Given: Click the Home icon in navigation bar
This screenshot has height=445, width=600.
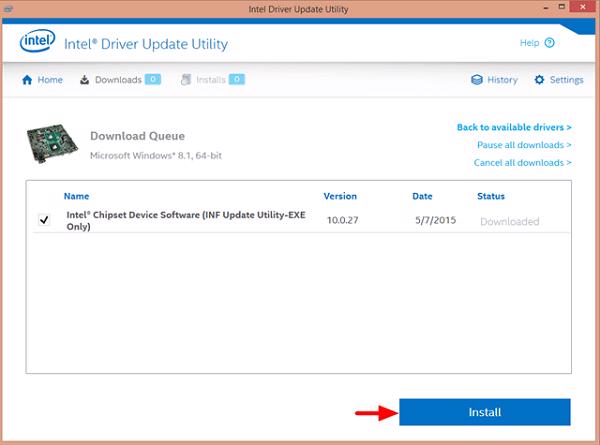Looking at the screenshot, I should click(27, 80).
